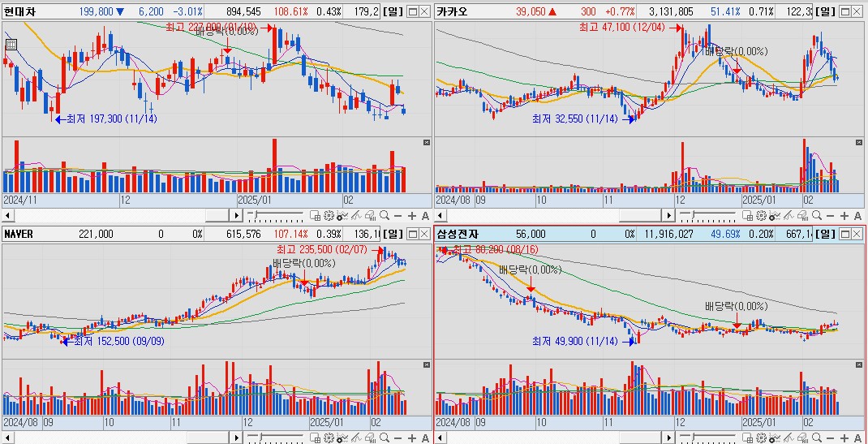Click the 카카오 volume 3,131,805
The height and width of the screenshot is (444, 868).
tap(671, 11)
